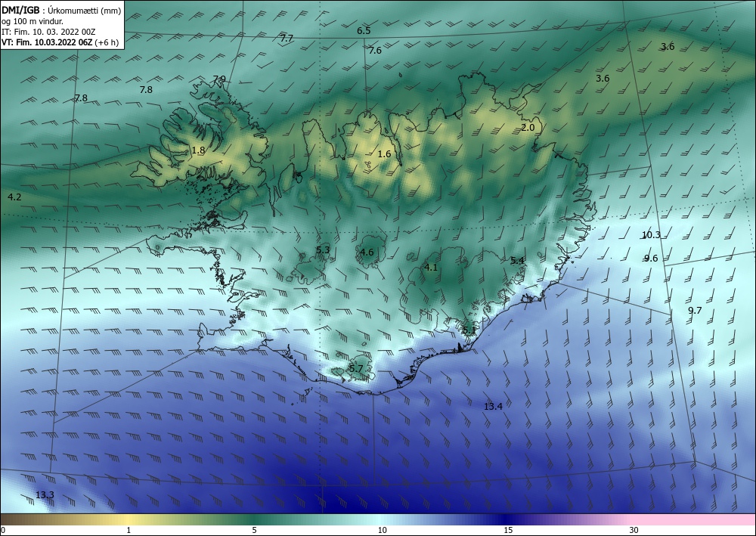Viewport: 756px width, 536px height.
Task: Click the 5.4 value label
Action: (x=517, y=260)
